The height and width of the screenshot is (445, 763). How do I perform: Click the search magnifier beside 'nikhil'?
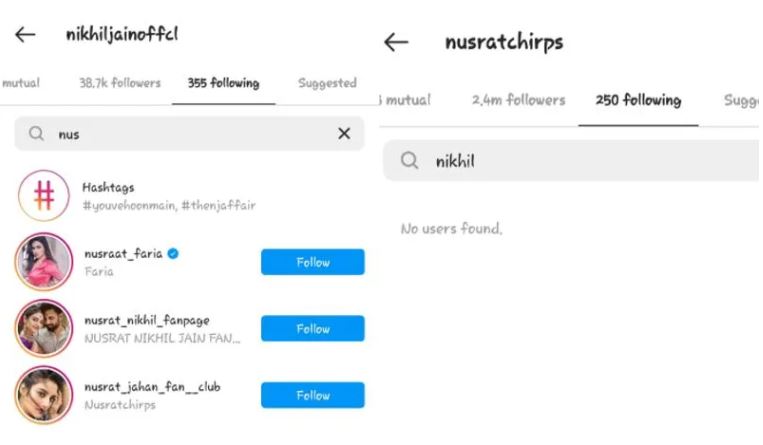pos(409,160)
